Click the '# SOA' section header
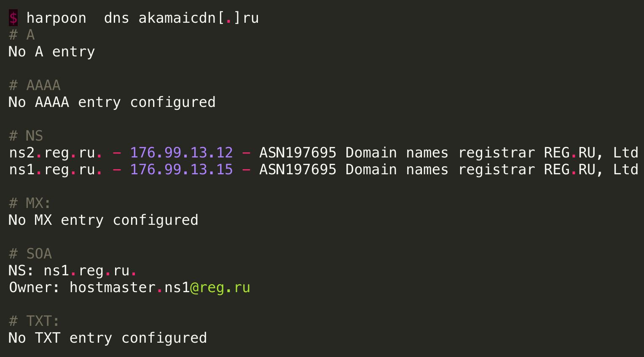This screenshot has width=644, height=357. [30, 254]
